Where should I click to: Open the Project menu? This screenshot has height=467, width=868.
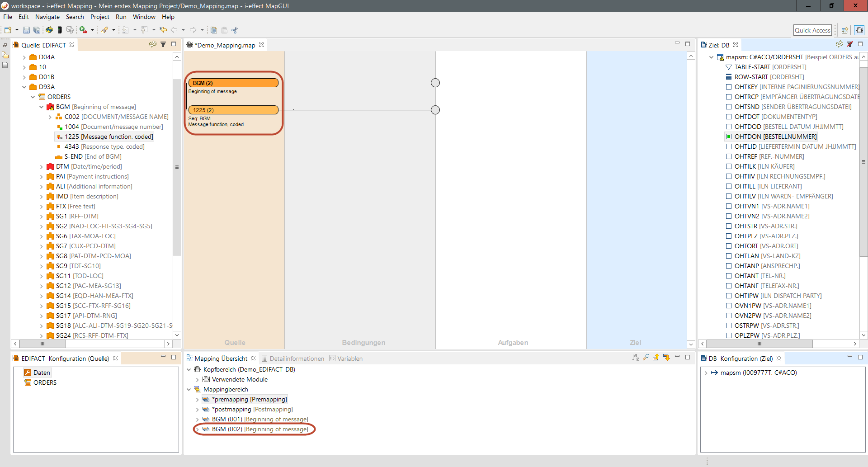click(99, 17)
